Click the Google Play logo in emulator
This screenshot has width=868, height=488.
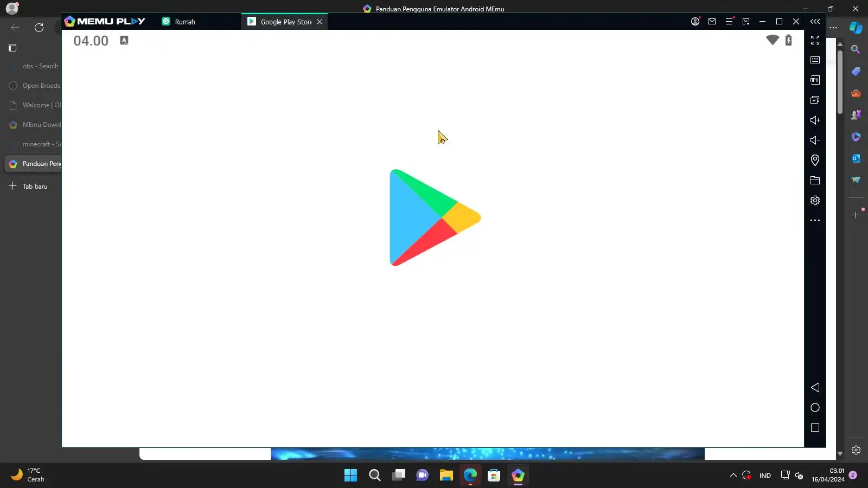(435, 217)
